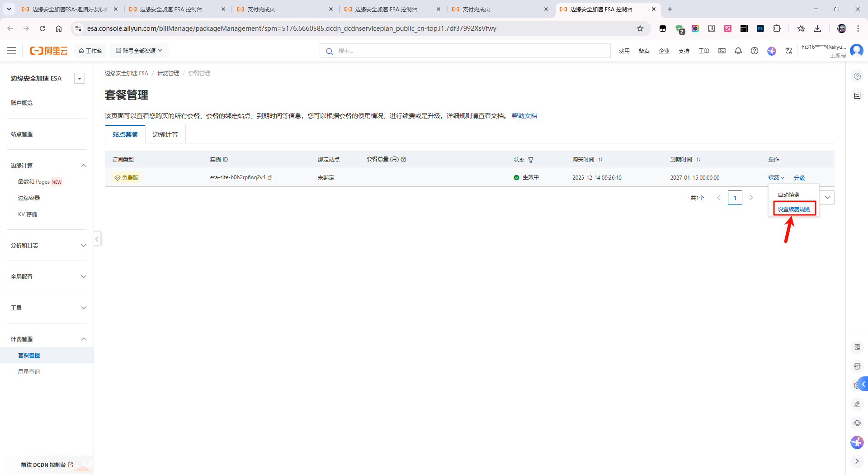Open the notifications bell icon
Image resolution: width=868 pixels, height=475 pixels.
[x=738, y=51]
